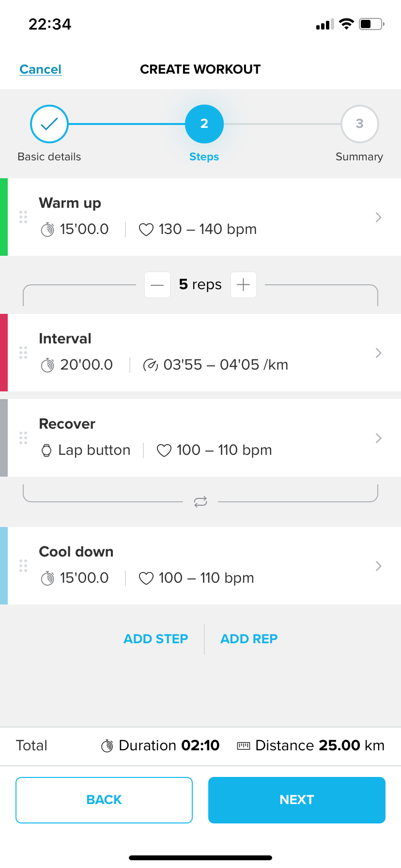Tap the drag handle on Cool down step
The height and width of the screenshot is (868, 401).
[23, 566]
